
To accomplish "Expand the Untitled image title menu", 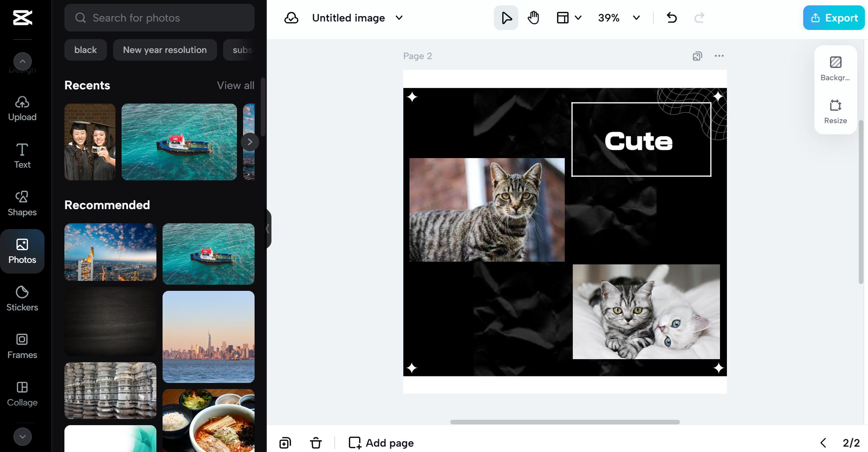I will pos(399,18).
